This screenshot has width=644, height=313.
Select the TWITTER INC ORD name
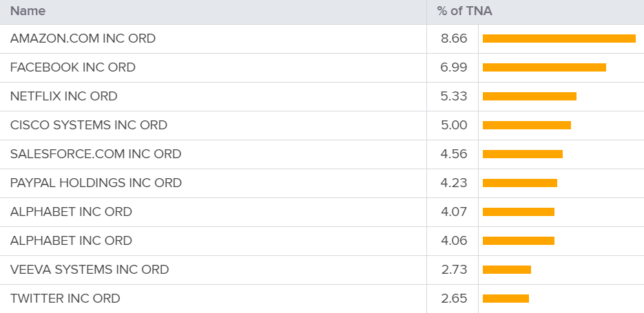pyautogui.click(x=65, y=299)
